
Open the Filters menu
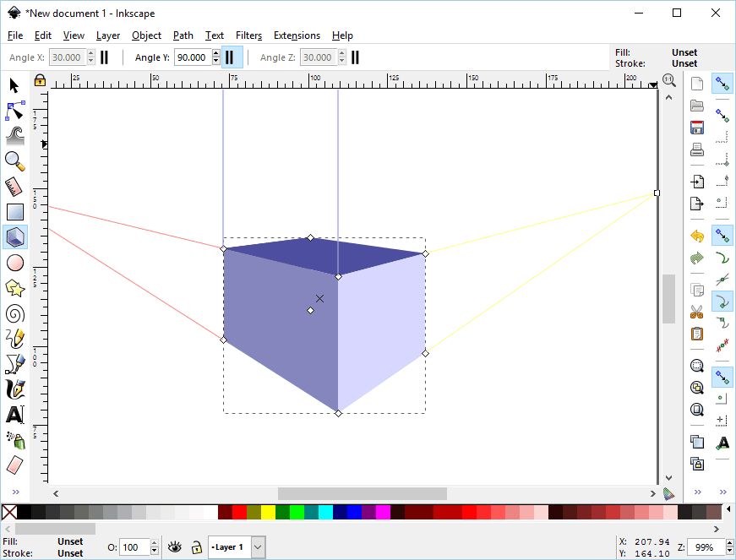[x=248, y=35]
